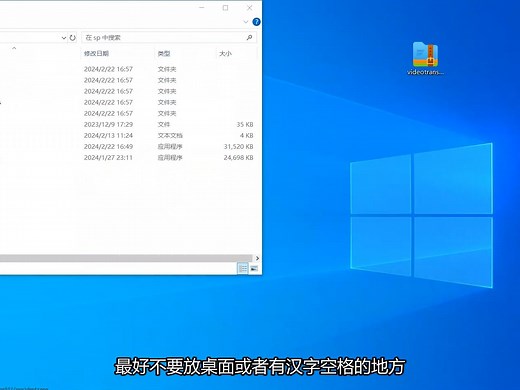Minimize the Explorer window
The image size is (520, 390).
pos(202,8)
